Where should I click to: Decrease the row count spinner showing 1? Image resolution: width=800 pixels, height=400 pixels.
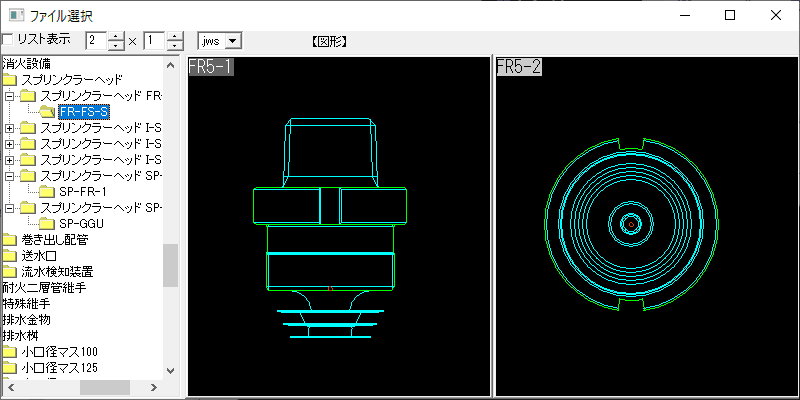175,45
